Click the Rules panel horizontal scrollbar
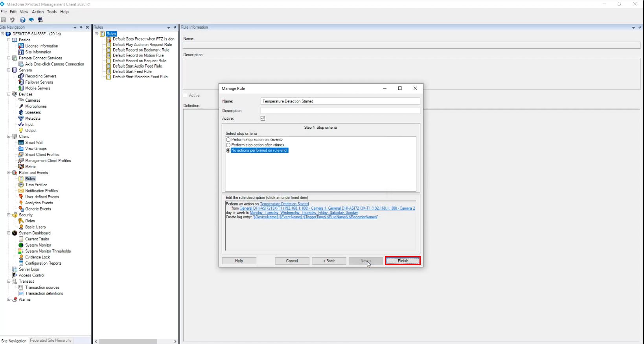This screenshot has height=344, width=644. [x=128, y=341]
